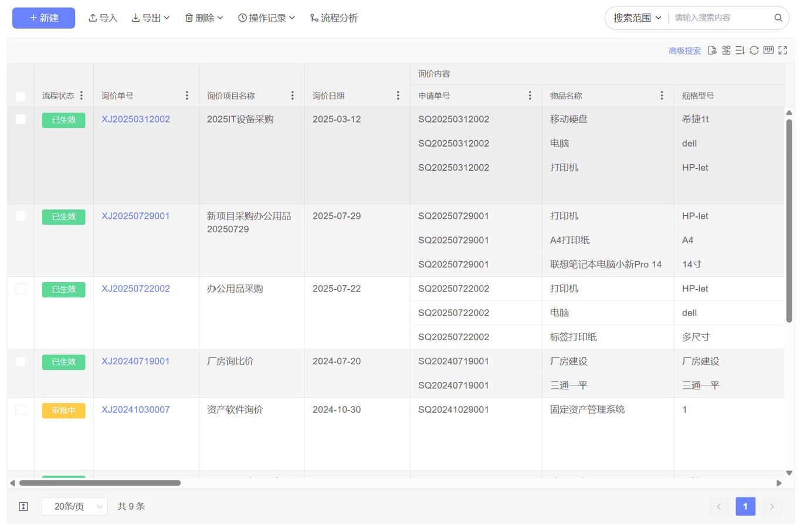Screen dimensions: 800x532
Task: Select checkbox for row XJ20250312002
Action: pos(21,119)
